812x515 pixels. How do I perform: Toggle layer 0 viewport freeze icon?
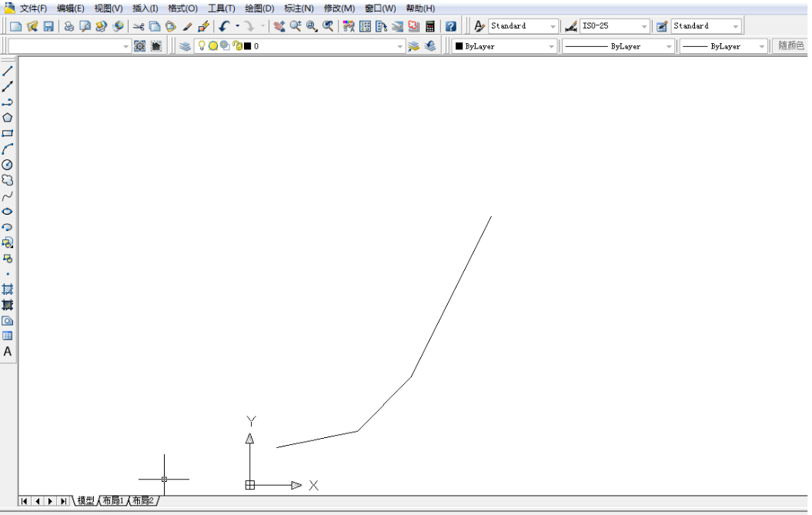[225, 45]
